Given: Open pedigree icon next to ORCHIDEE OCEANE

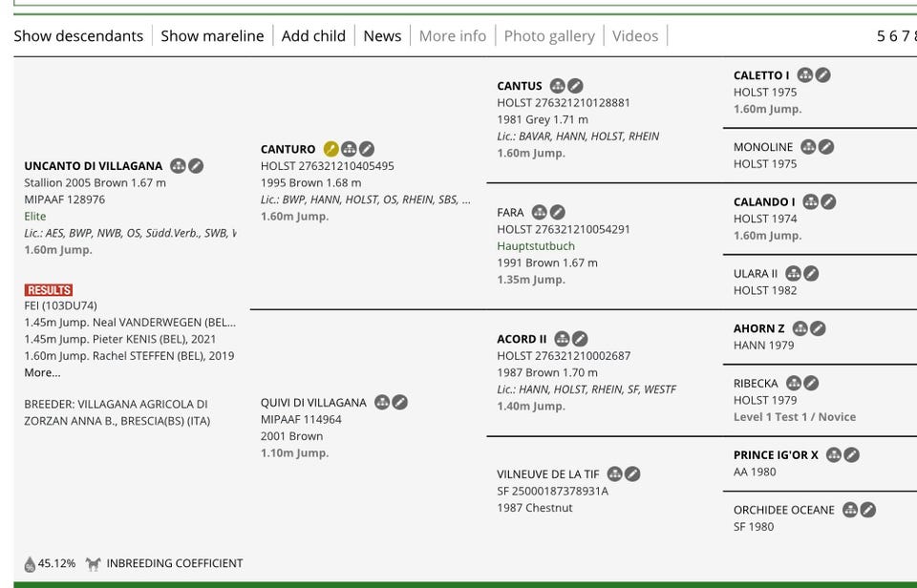Looking at the screenshot, I should point(850,510).
